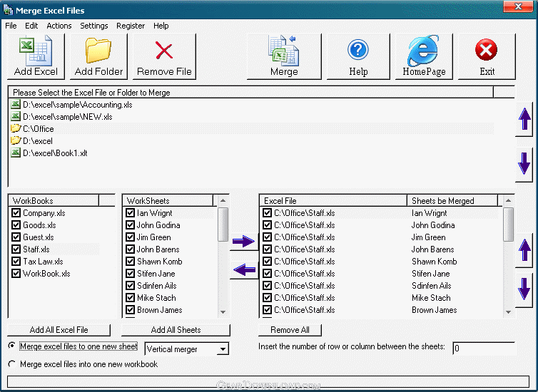Select the C:\Office folder icon
Image resolution: width=538 pixels, height=392 pixels.
tap(16, 128)
